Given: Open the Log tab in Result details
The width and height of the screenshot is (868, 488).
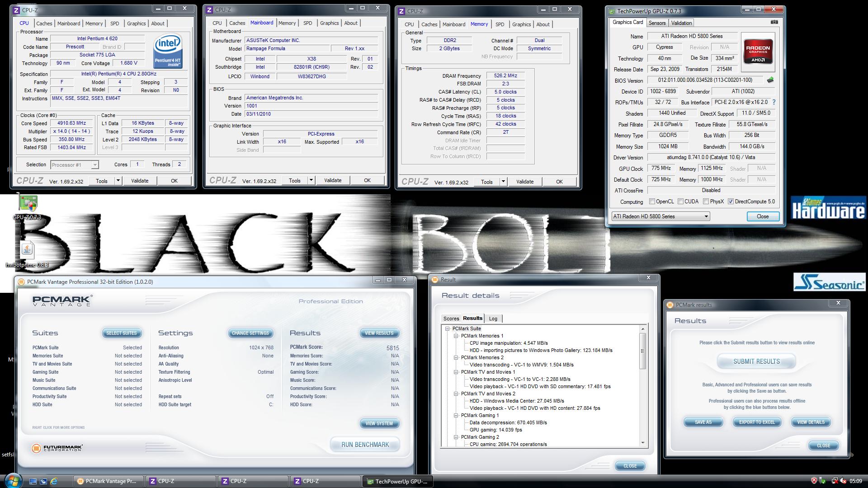Looking at the screenshot, I should click(493, 319).
